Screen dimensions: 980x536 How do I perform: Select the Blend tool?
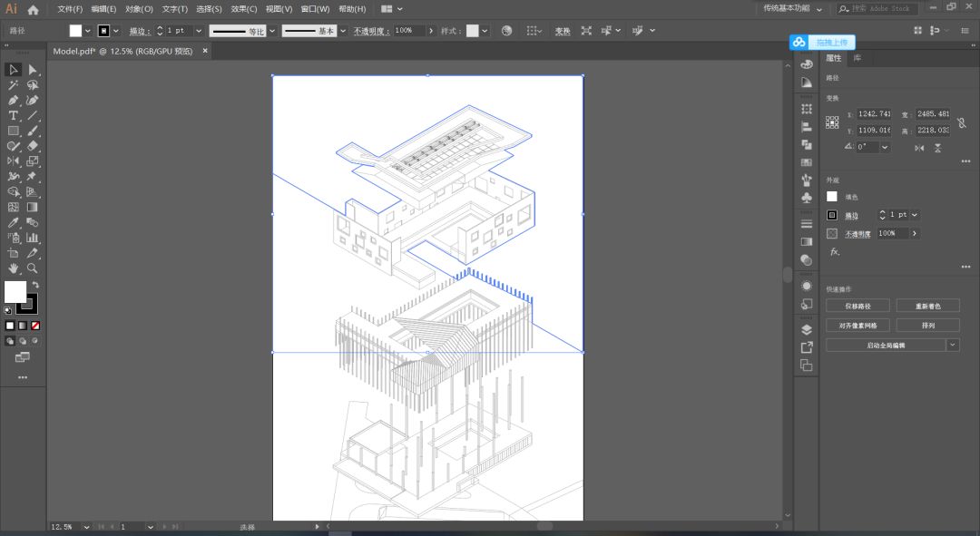pos(33,222)
